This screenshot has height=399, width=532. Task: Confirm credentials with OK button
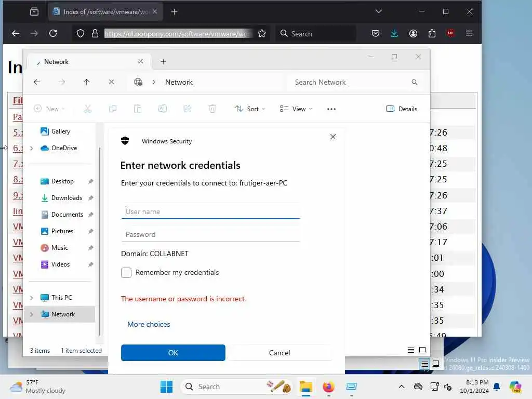(x=173, y=353)
